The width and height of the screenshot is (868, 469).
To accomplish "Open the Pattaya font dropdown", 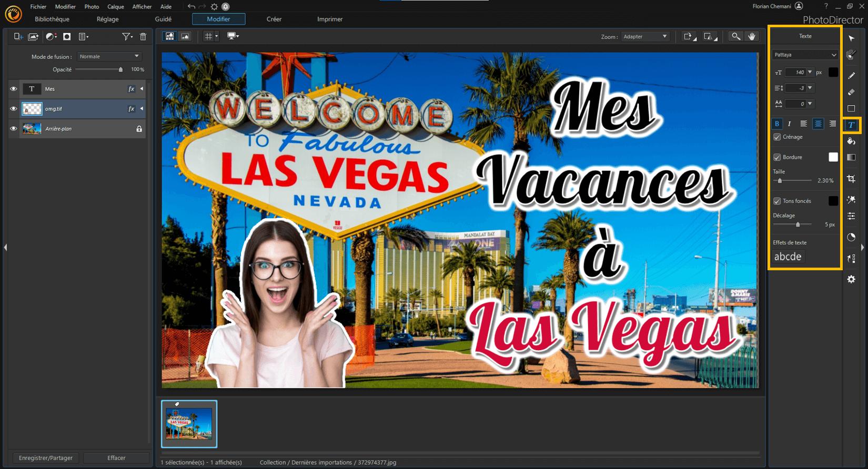I will pos(805,55).
